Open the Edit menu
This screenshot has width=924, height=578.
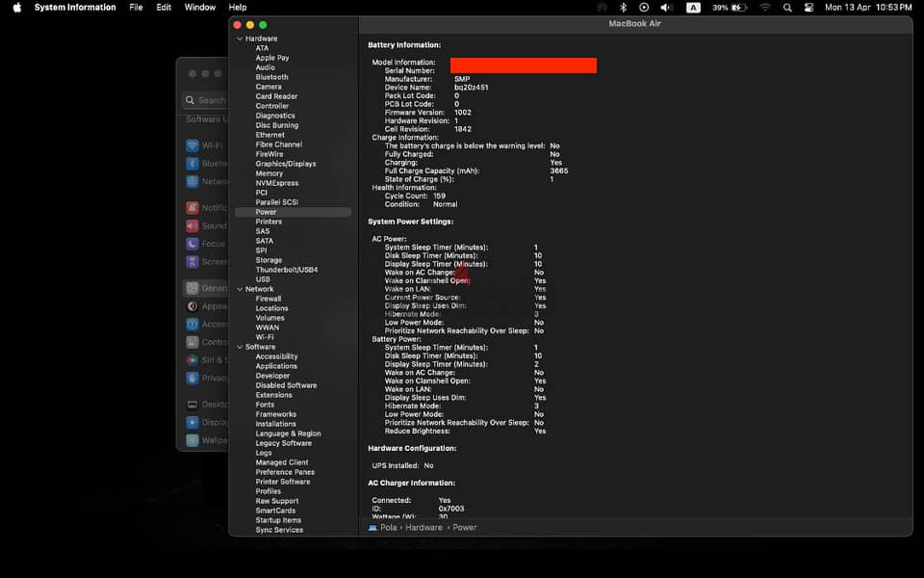pos(164,7)
